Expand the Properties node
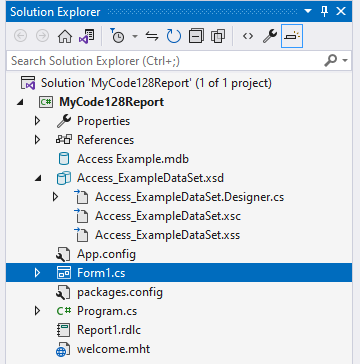The image size is (360, 364). pos(37,121)
